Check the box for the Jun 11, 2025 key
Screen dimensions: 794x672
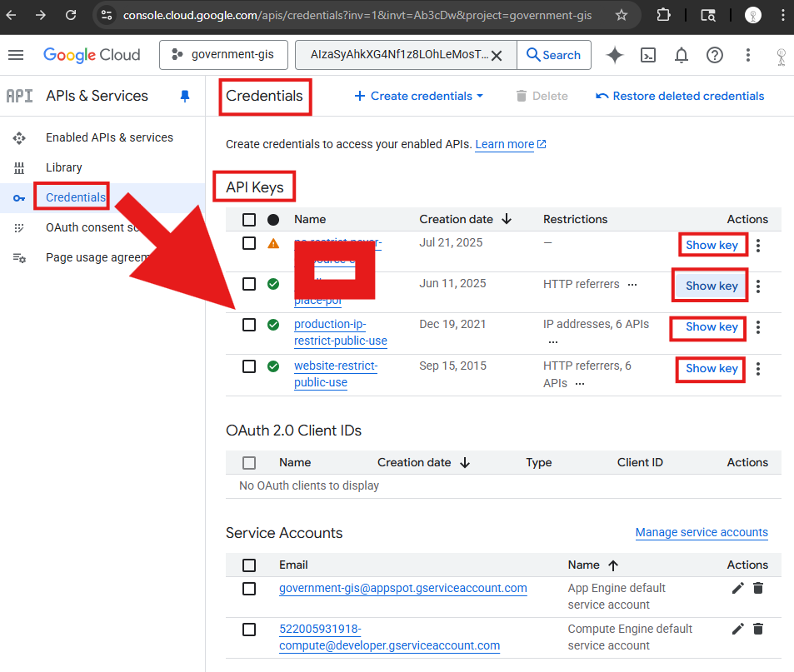click(x=248, y=284)
